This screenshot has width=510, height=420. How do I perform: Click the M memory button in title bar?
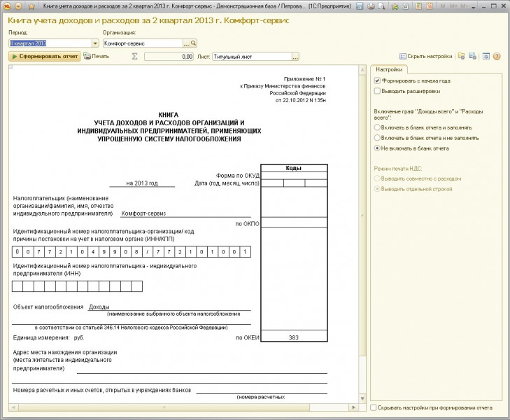pyautogui.click(x=443, y=6)
